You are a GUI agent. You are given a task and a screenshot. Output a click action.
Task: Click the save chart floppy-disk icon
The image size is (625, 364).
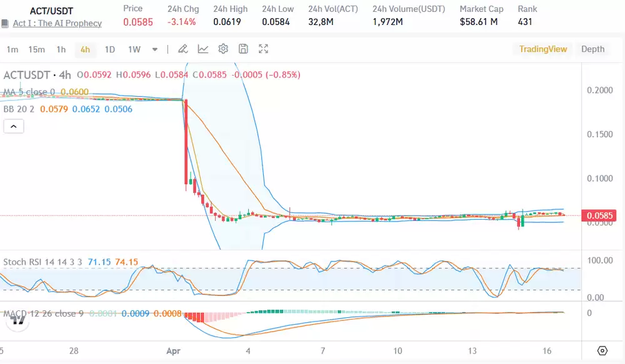[244, 49]
